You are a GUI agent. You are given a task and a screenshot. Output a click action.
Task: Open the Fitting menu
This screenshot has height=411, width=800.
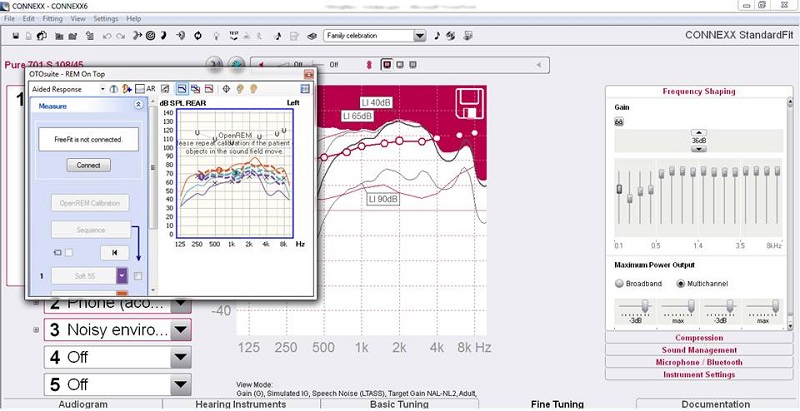(x=53, y=19)
